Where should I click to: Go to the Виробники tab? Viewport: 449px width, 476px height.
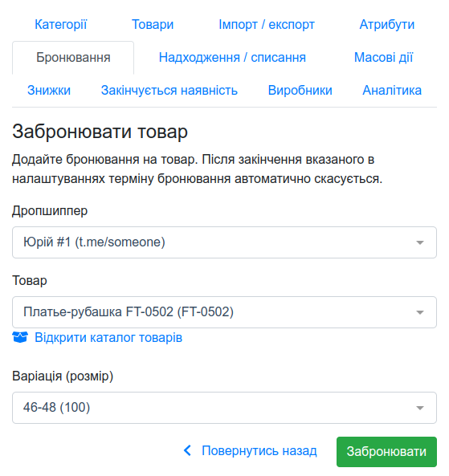[300, 91]
